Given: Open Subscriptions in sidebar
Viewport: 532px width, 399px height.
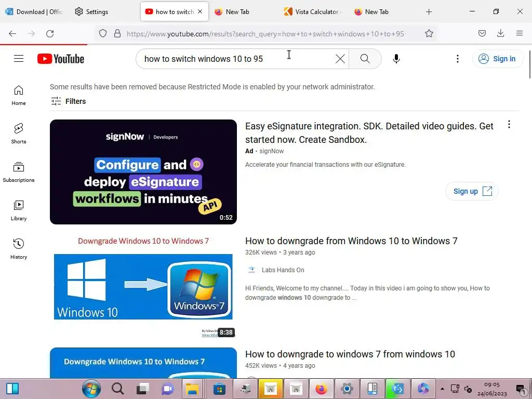Looking at the screenshot, I should [x=19, y=172].
